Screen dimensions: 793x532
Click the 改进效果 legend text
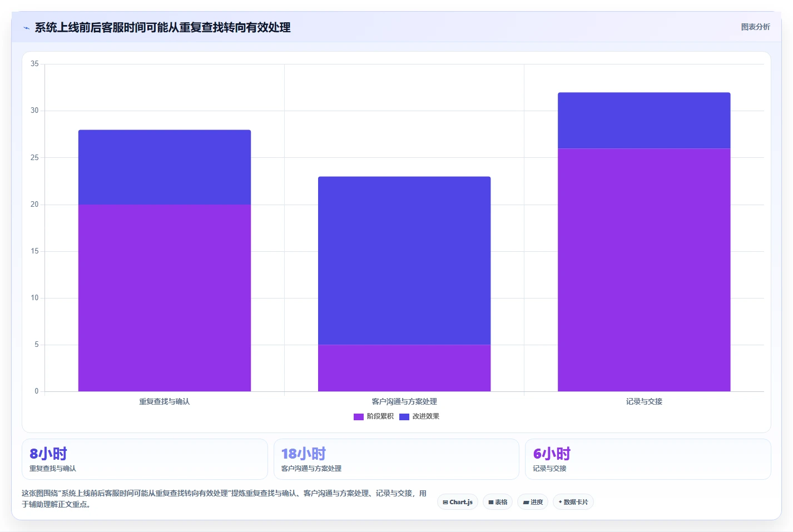point(426,416)
